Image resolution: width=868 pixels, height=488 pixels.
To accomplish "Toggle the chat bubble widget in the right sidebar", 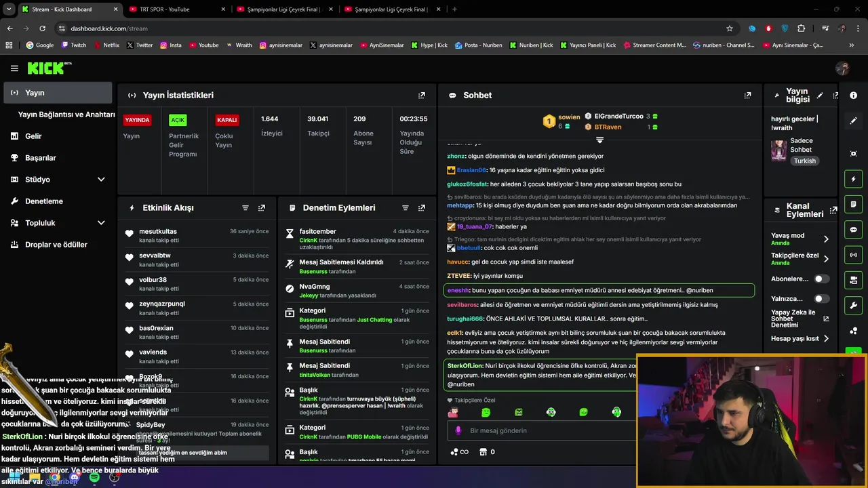I will tap(854, 230).
